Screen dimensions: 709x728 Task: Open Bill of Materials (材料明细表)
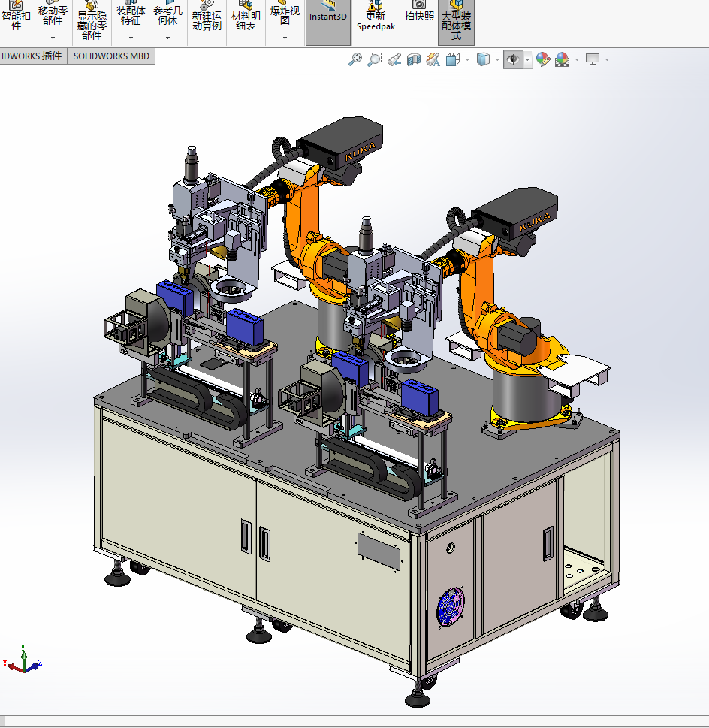pyautogui.click(x=246, y=17)
